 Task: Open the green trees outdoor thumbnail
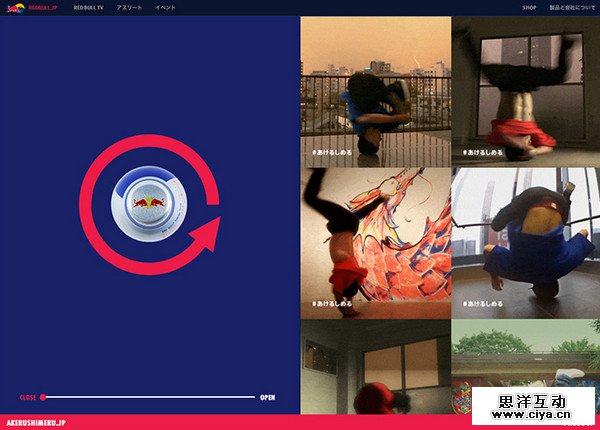point(526,353)
